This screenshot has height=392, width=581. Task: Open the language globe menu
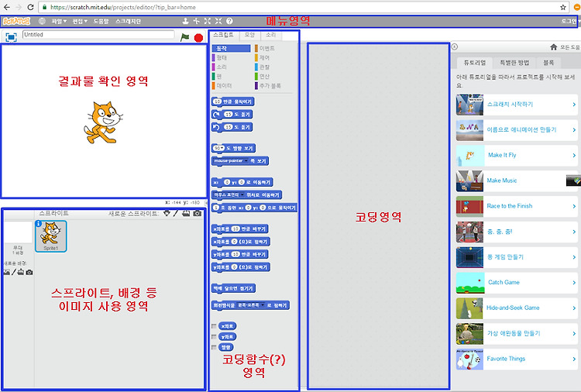[x=42, y=21]
